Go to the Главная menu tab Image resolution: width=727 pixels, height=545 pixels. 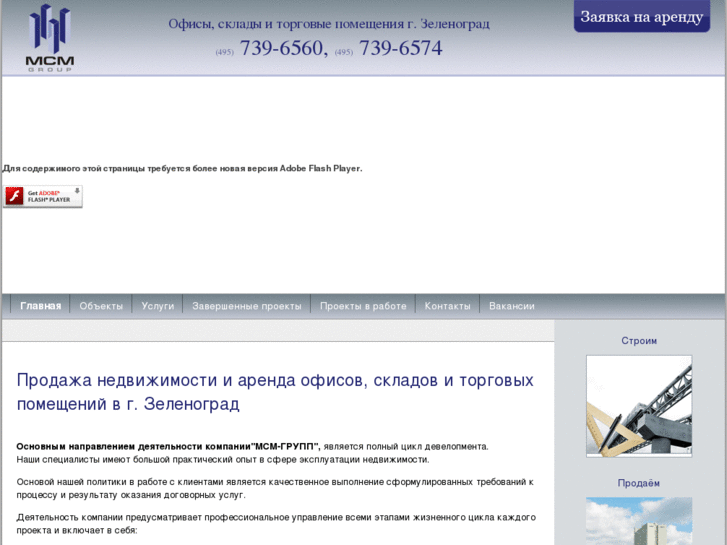pos(40,306)
